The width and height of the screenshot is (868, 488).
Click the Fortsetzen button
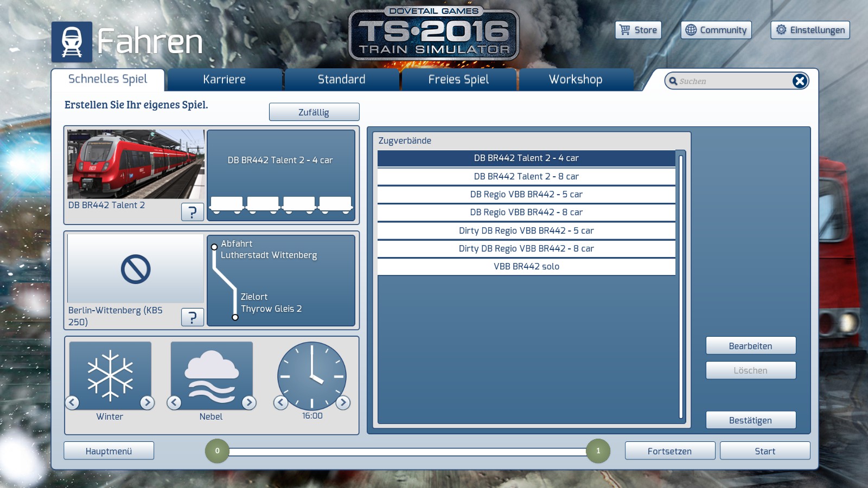click(670, 451)
